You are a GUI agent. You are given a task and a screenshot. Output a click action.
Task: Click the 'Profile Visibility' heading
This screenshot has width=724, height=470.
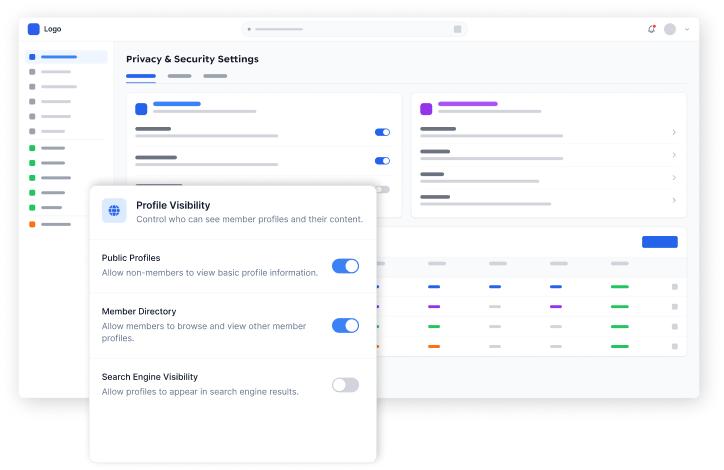[173, 205]
